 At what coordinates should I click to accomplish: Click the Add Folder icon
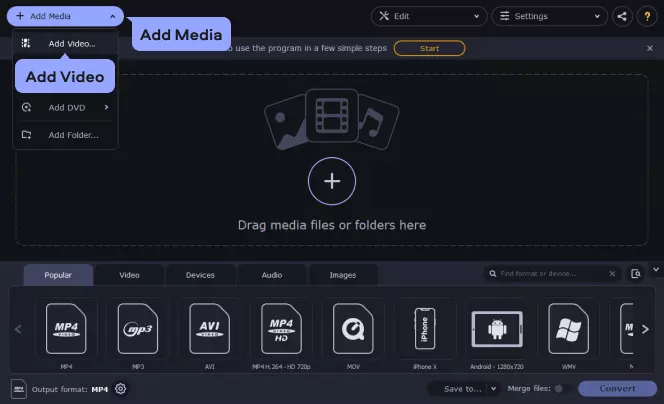click(x=26, y=135)
